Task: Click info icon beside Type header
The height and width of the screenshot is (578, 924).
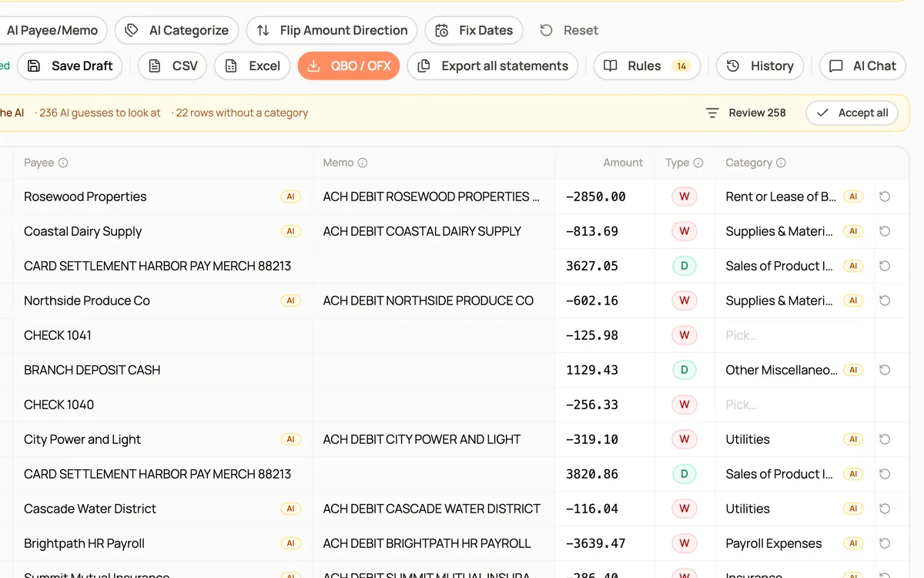Action: coord(698,163)
